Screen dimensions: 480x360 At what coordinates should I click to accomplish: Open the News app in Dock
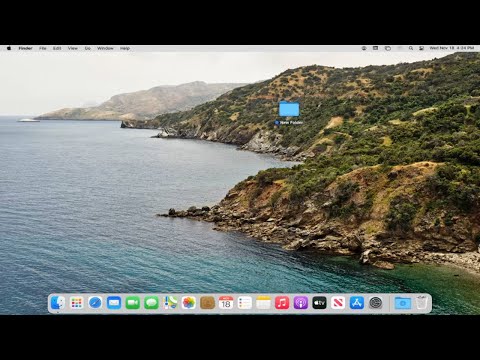[x=338, y=303]
